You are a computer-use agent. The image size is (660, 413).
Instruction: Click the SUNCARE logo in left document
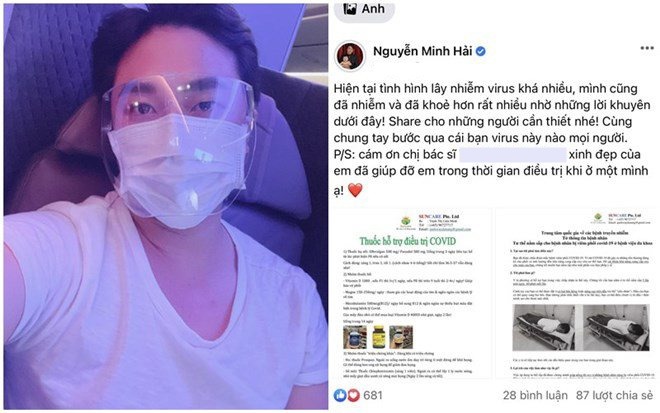pyautogui.click(x=406, y=221)
